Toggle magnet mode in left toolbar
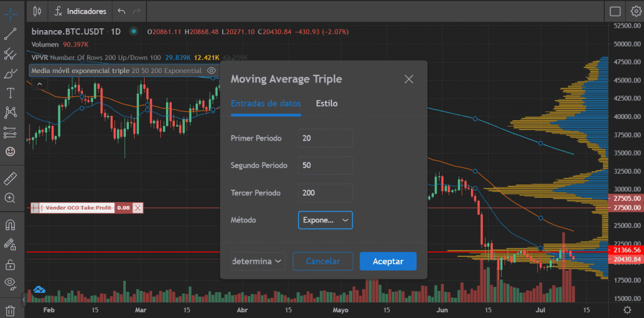The width and height of the screenshot is (644, 318). point(11,224)
